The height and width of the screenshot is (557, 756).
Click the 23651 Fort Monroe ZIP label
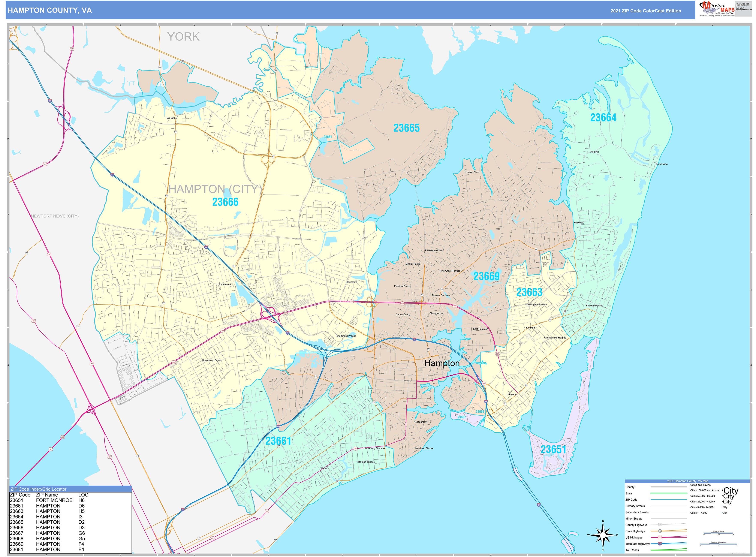tap(553, 449)
